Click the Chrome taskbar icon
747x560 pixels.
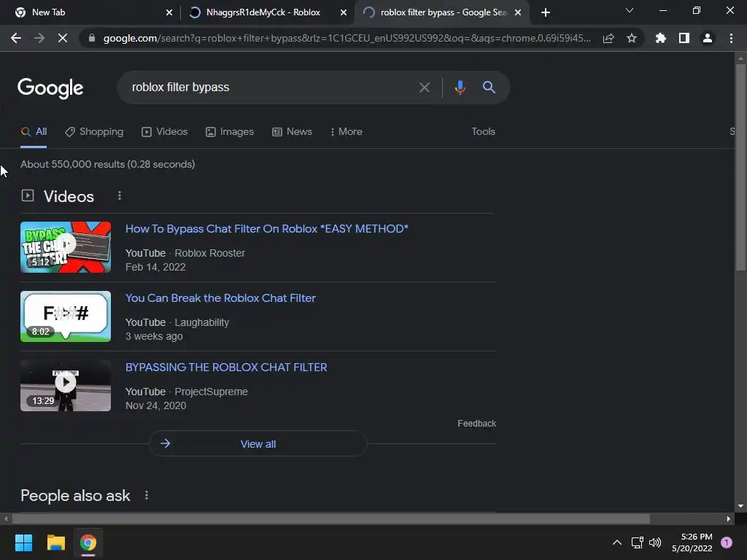point(88,542)
